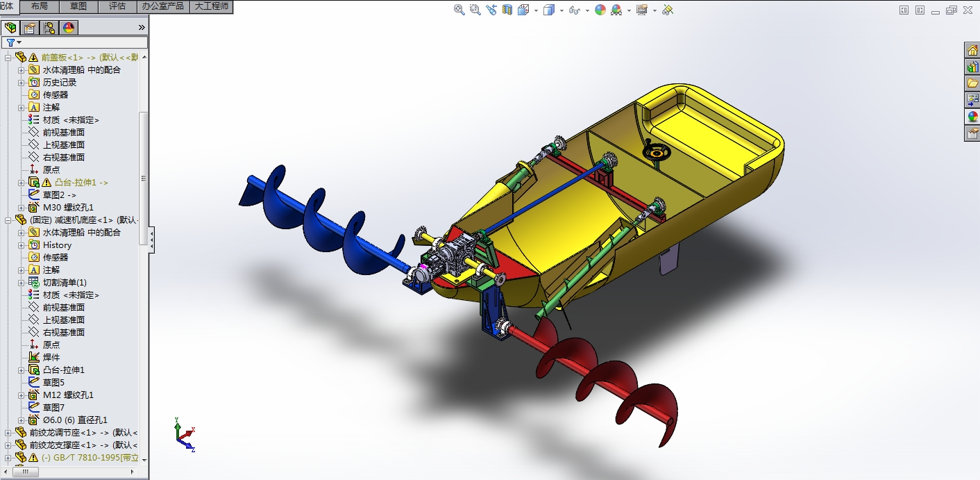Screen dimensions: 980x480
Task: Expand the 前绞龙支撑座<1> node
Action: pos(8,445)
